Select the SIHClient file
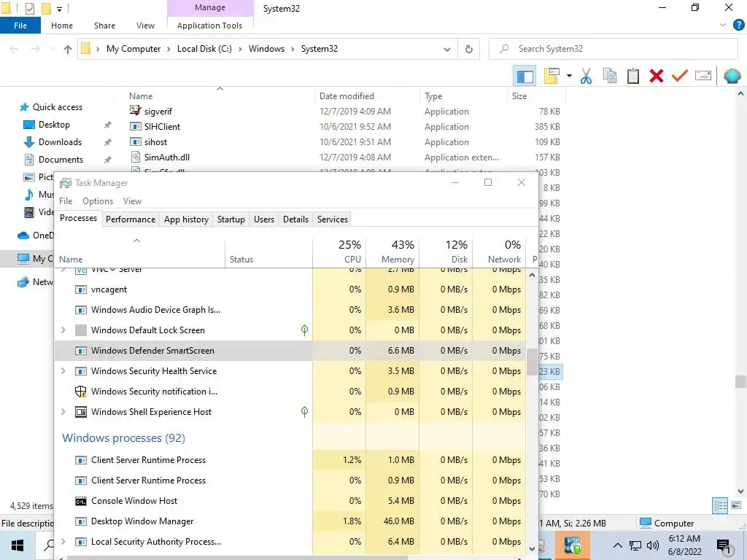747x560 pixels. coord(162,127)
